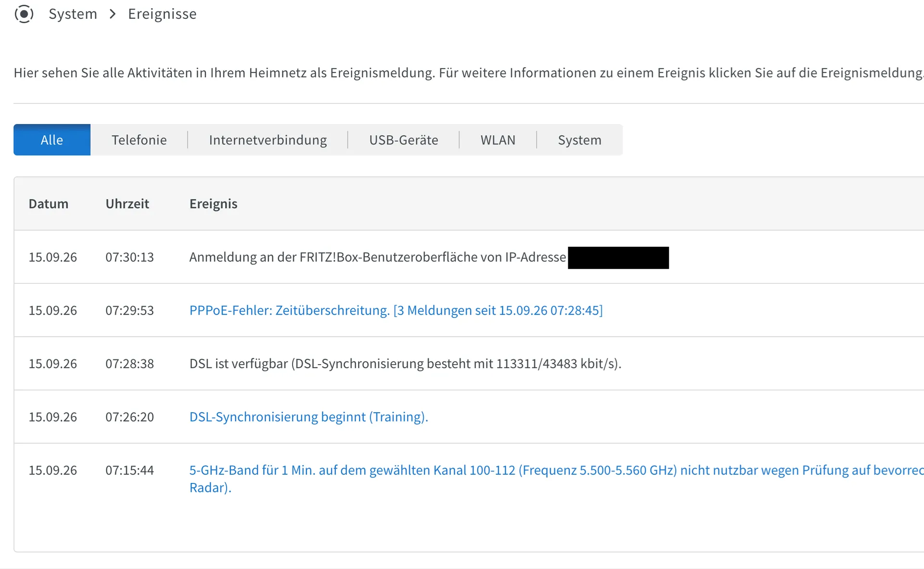Open the PPPoE-Fehler Zeitüberschreitung event link

[396, 310]
